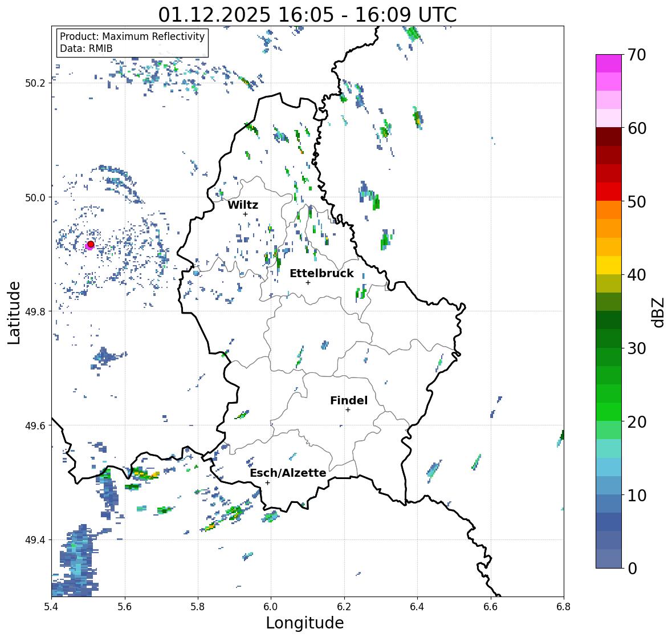Viewport: 672px width, 637px height.
Task: Click the Esch/Alzette city label
Action: 288,473
